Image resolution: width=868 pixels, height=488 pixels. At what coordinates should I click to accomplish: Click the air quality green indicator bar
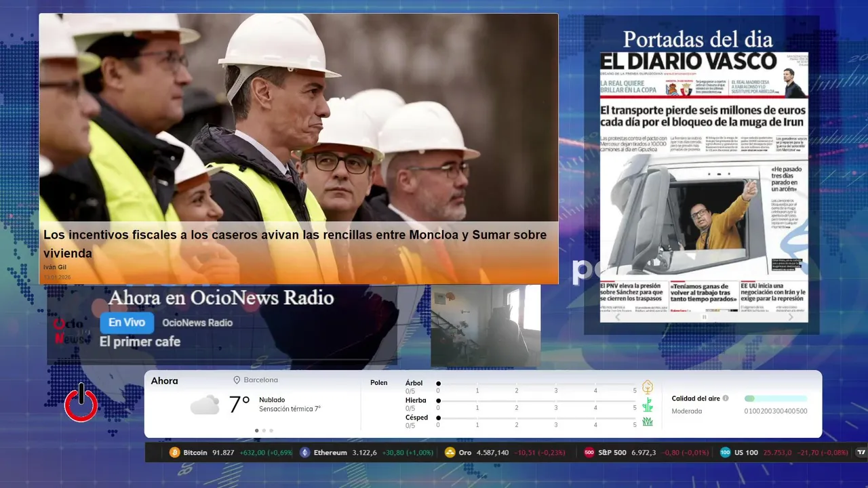coord(776,399)
